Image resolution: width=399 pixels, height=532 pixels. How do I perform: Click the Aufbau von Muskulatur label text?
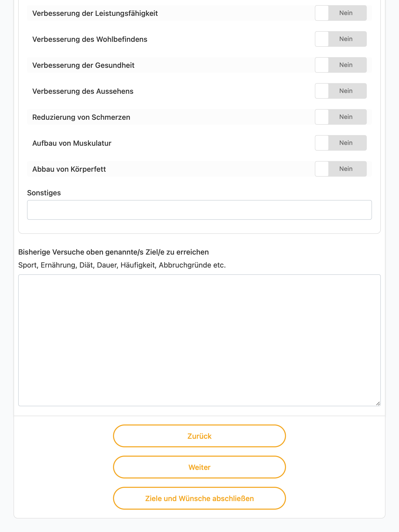72,143
